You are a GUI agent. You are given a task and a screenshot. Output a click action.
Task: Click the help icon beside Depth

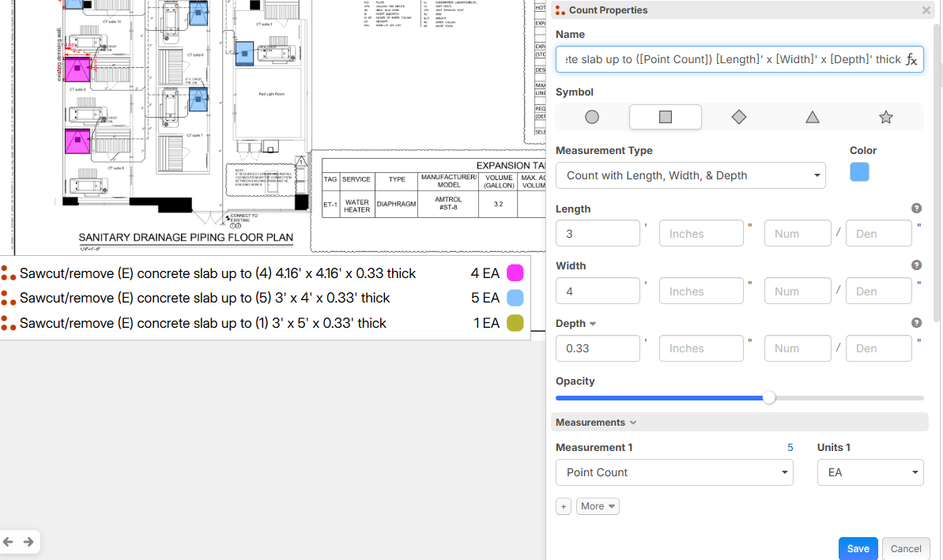point(916,322)
